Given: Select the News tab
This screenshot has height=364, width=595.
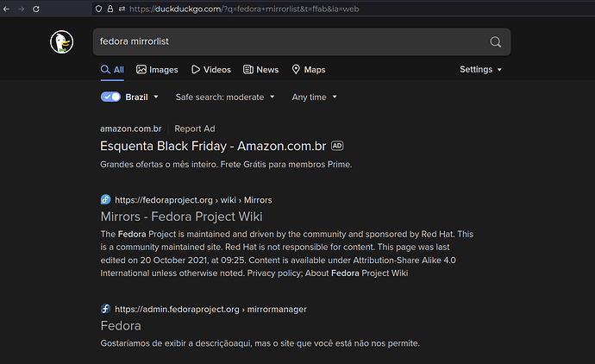Looking at the screenshot, I should pyautogui.click(x=260, y=70).
